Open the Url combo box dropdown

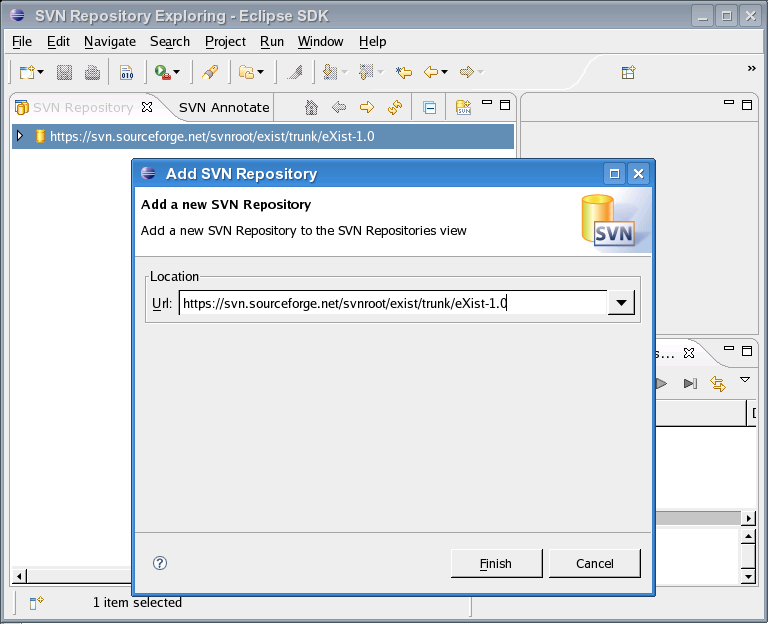point(621,303)
